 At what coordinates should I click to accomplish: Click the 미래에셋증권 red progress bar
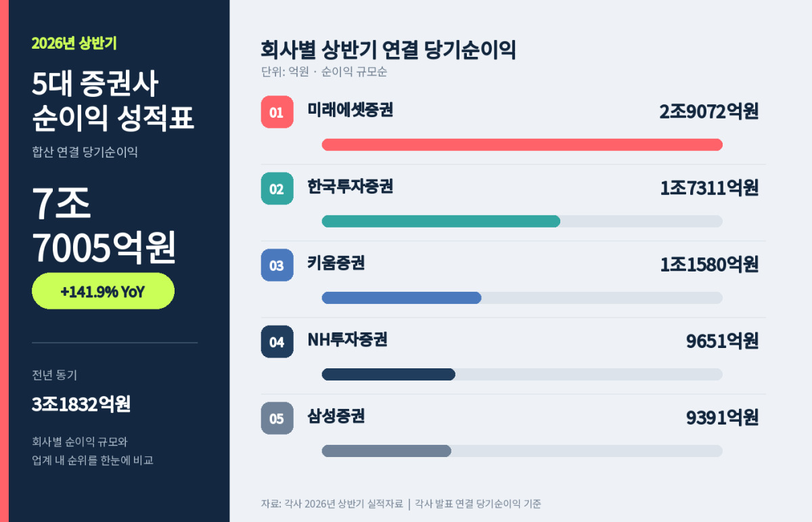coord(522,145)
